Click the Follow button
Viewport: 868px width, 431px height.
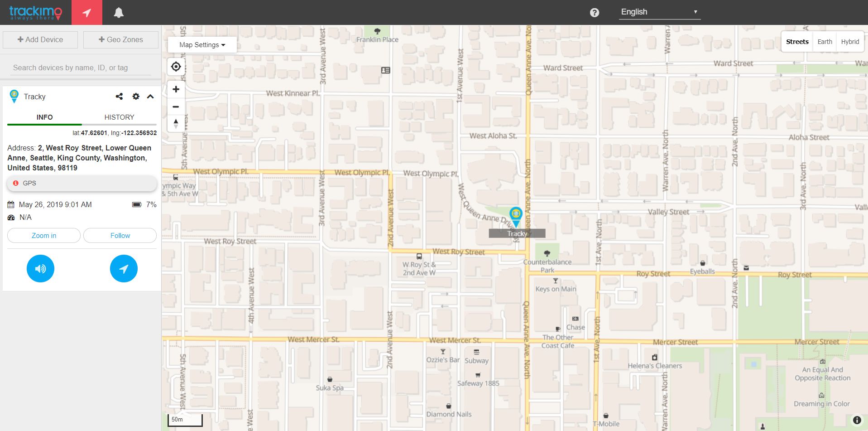[120, 235]
